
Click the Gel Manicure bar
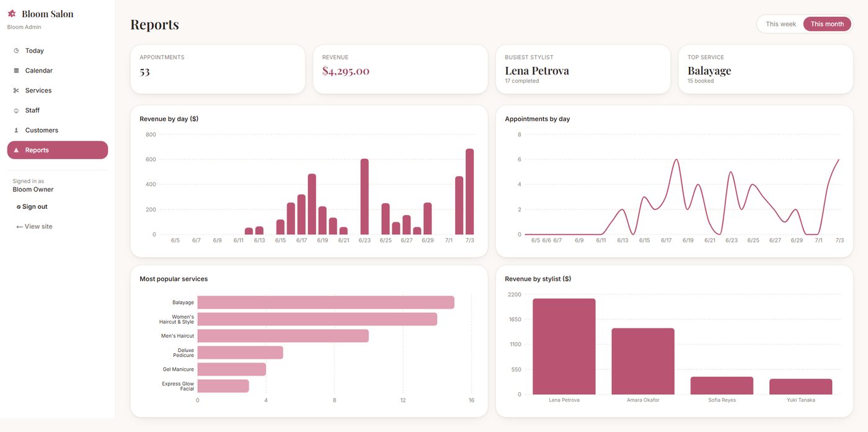tap(231, 369)
